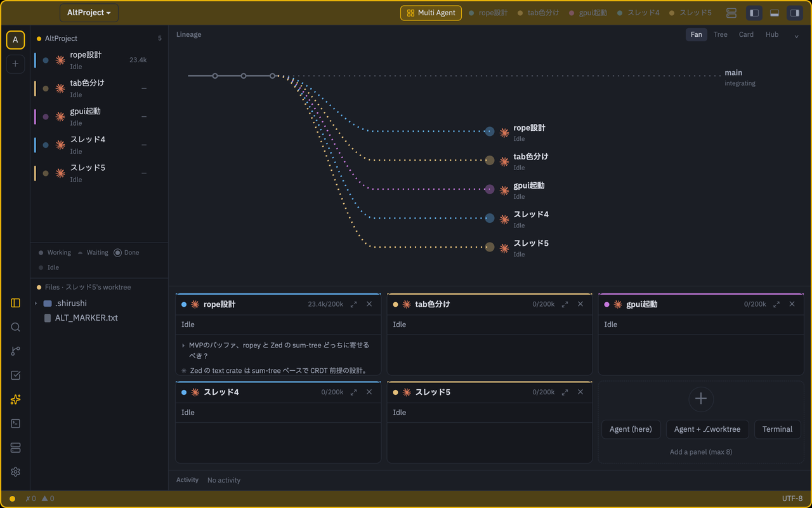The width and height of the screenshot is (812, 508).
Task: Switch to スレッド5 tab in top bar
Action: pos(690,13)
